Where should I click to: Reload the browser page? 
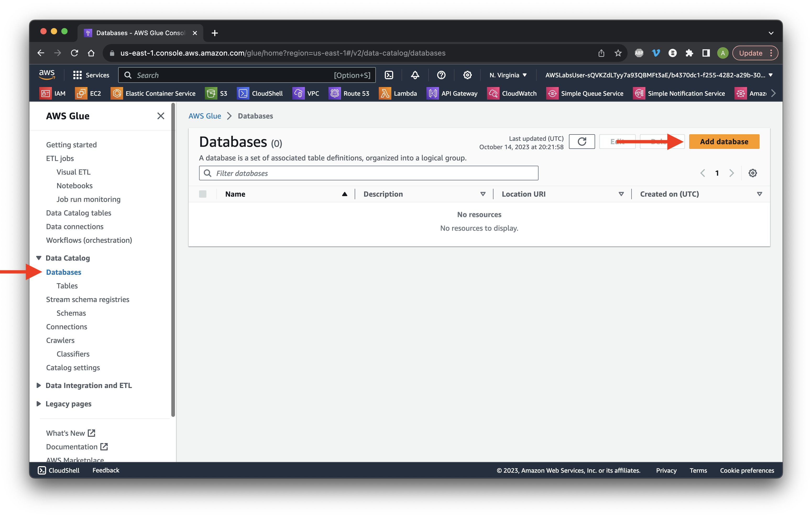pos(75,53)
